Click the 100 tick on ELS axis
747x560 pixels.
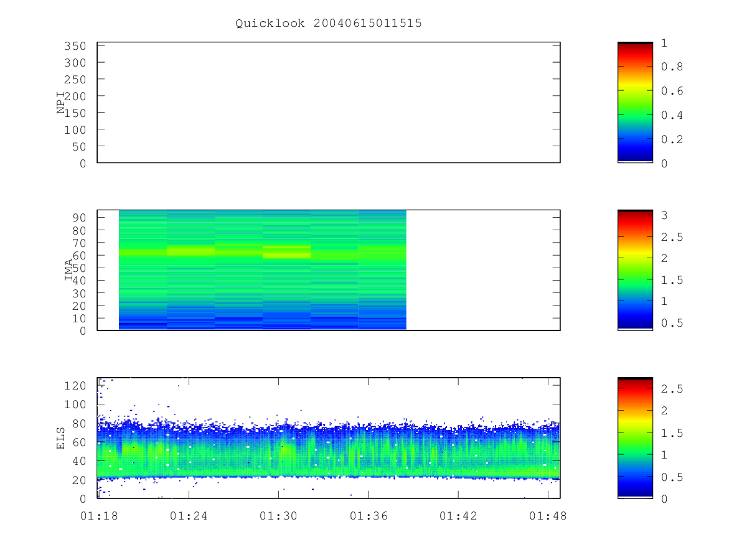click(x=77, y=404)
